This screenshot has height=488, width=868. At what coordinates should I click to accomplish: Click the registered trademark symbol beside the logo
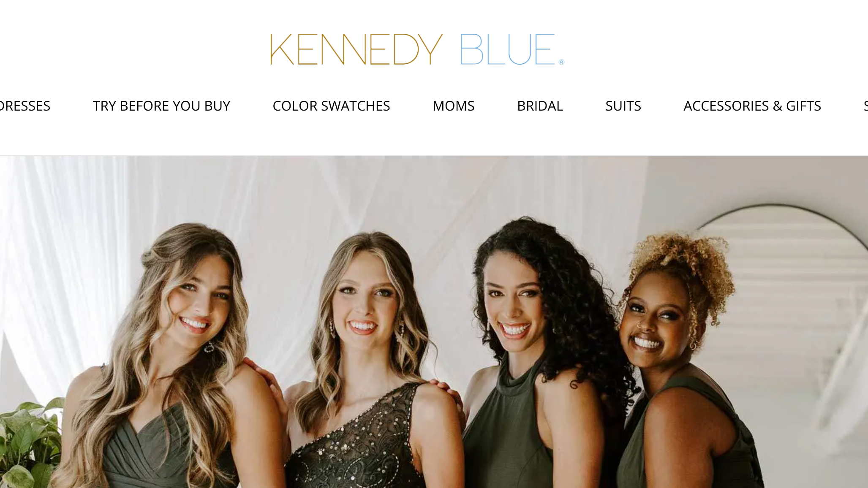pyautogui.click(x=561, y=62)
